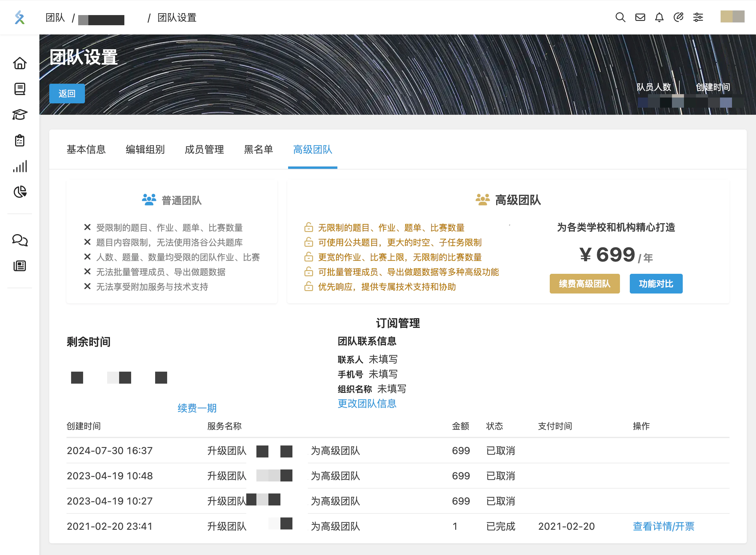The width and height of the screenshot is (756, 555).
Task: Switch to the 基本信息 tab
Action: [86, 150]
